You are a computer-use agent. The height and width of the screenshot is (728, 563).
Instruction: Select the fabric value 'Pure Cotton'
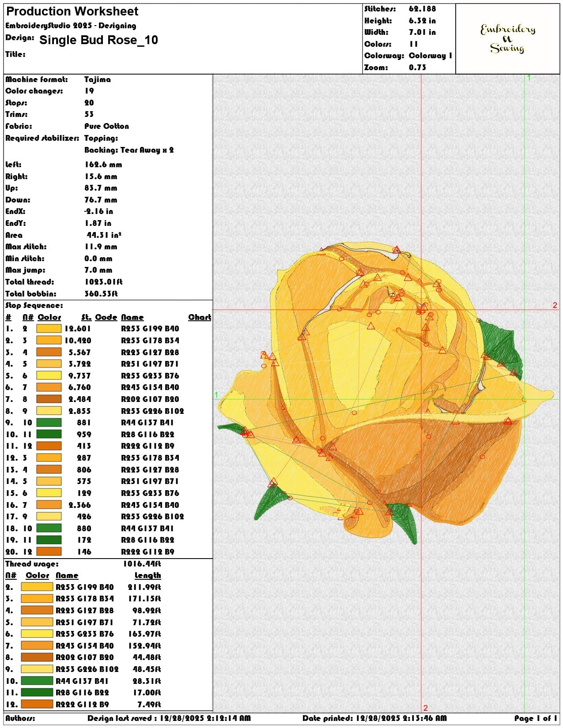click(x=107, y=126)
